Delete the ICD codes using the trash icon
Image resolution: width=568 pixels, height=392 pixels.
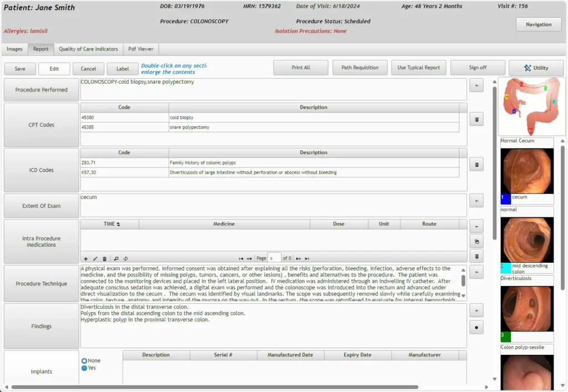(476, 164)
